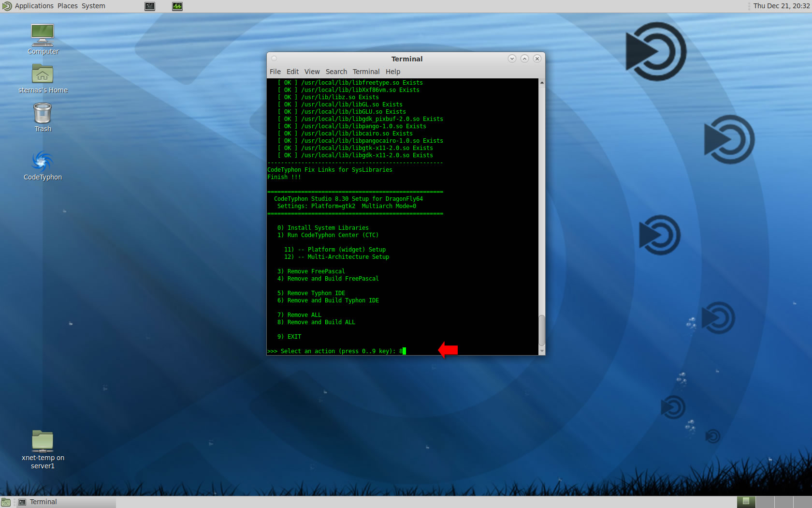The height and width of the screenshot is (508, 812).
Task: Click the MATE logo next to Applications
Action: 7,6
